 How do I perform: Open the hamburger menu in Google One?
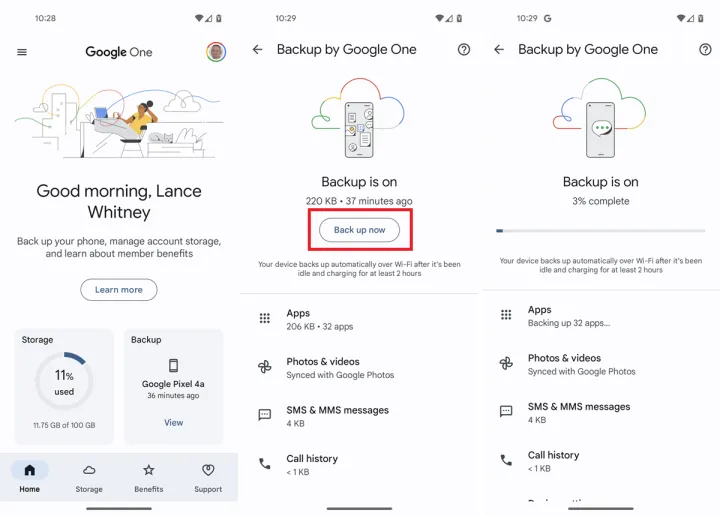(22, 52)
